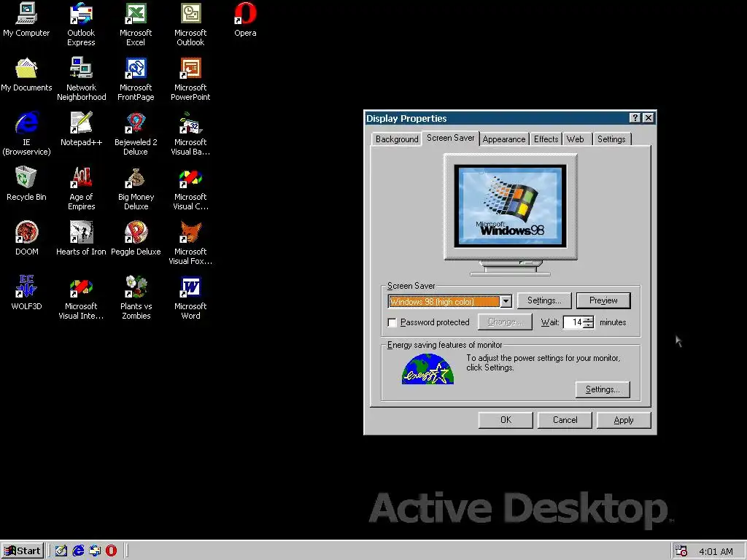
Task: Select the Recycle Bin icon
Action: tap(26, 184)
